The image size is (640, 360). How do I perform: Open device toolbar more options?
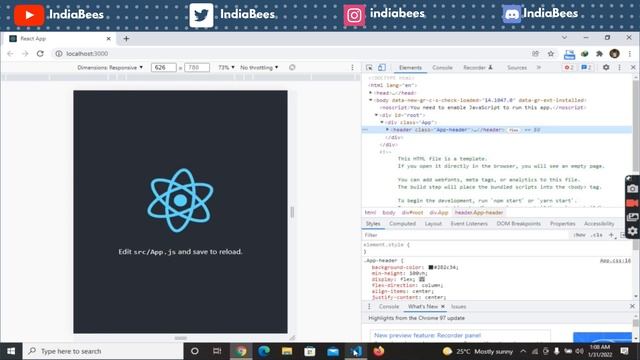pos(352,67)
